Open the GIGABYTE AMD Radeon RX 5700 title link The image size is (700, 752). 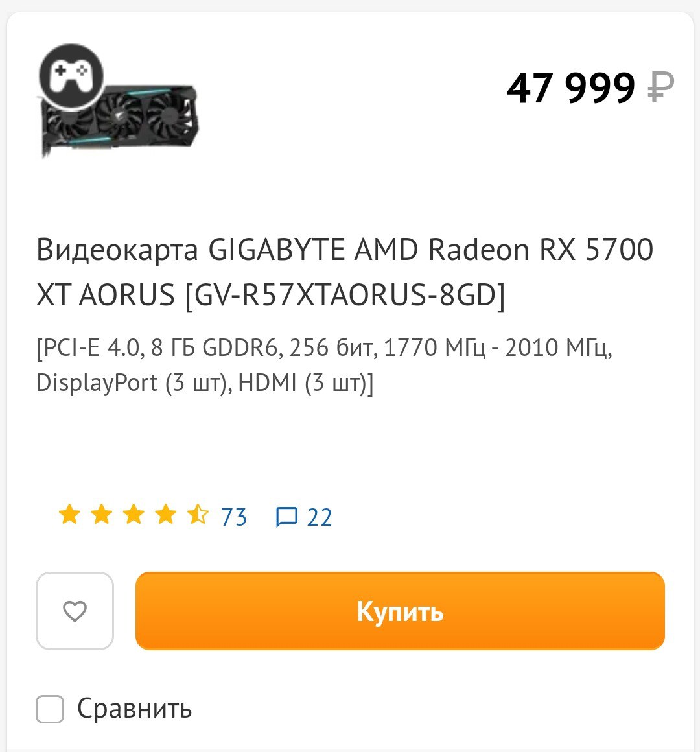[345, 272]
